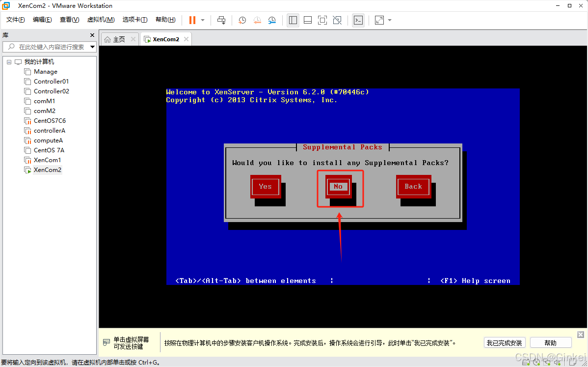Click the keyboard icon in hint bar
Viewport: 588px width, 367px height.
(107, 342)
